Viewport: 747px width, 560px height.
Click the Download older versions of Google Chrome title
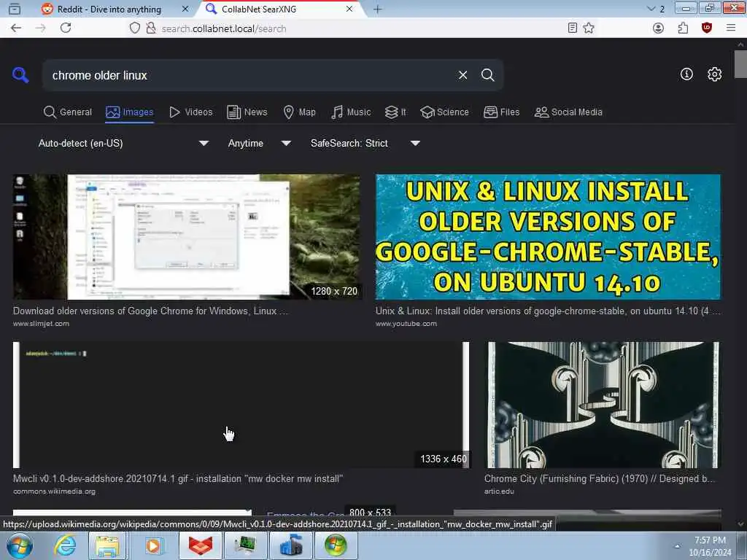click(x=150, y=311)
